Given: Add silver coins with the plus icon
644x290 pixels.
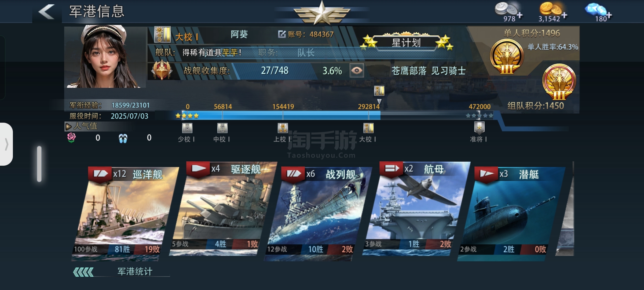Looking at the screenshot, I should (520, 15).
